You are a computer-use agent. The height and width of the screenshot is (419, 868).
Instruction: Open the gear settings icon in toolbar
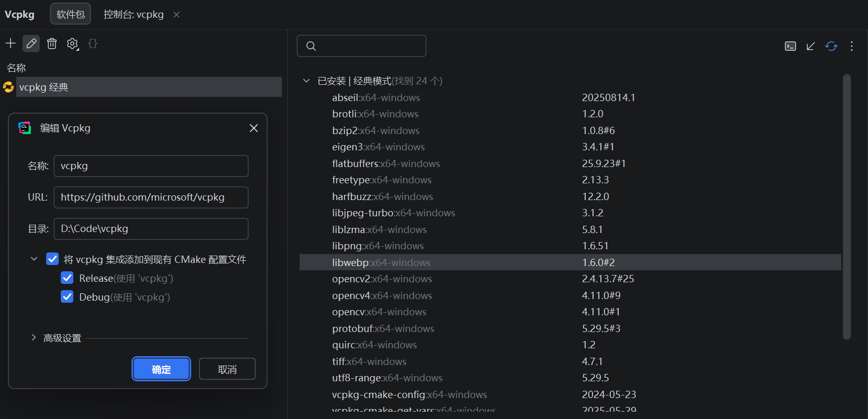pyautogui.click(x=72, y=43)
